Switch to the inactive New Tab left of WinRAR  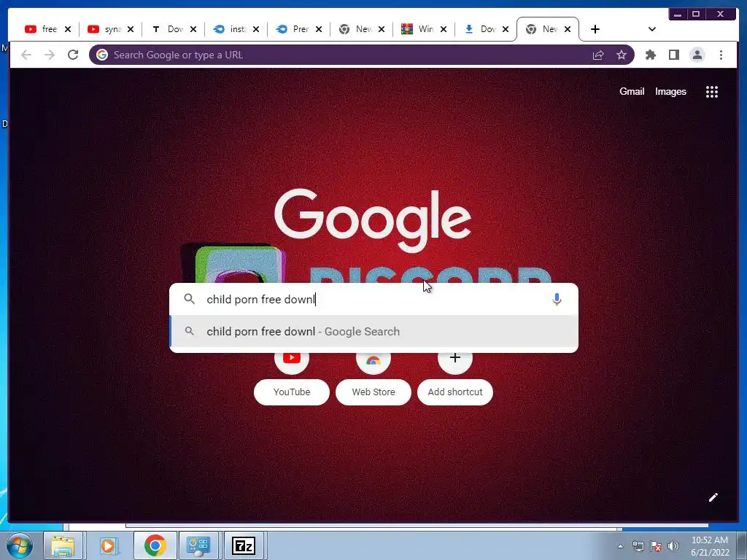tap(356, 29)
